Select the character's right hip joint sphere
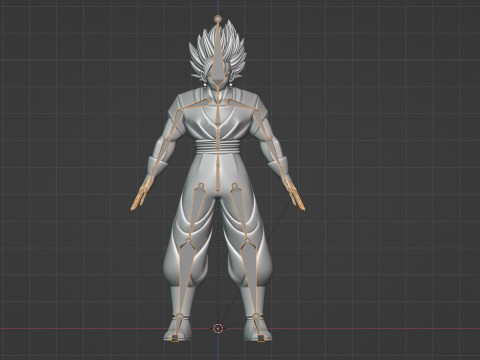480x360 pixels. (201, 186)
